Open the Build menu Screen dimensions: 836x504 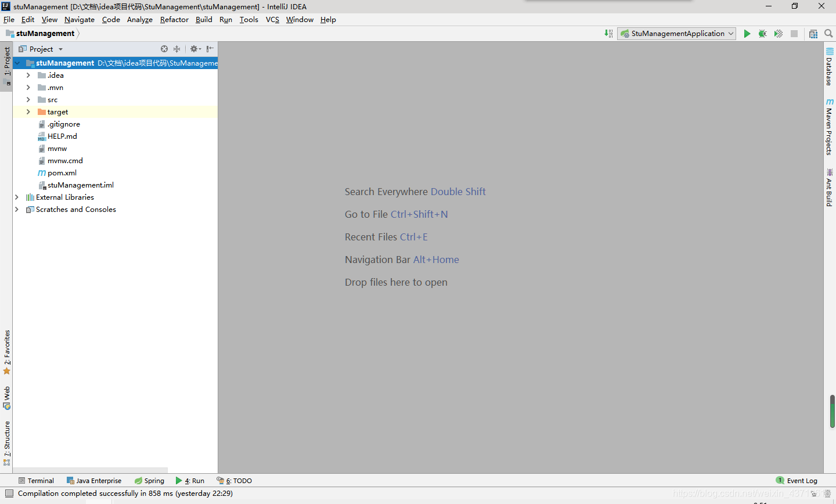[204, 20]
